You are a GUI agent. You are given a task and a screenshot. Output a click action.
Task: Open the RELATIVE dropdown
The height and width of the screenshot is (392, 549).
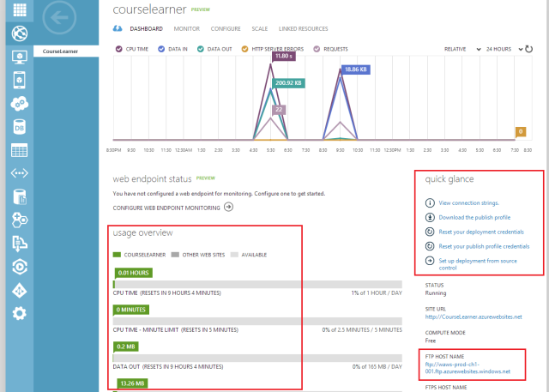tap(462, 49)
